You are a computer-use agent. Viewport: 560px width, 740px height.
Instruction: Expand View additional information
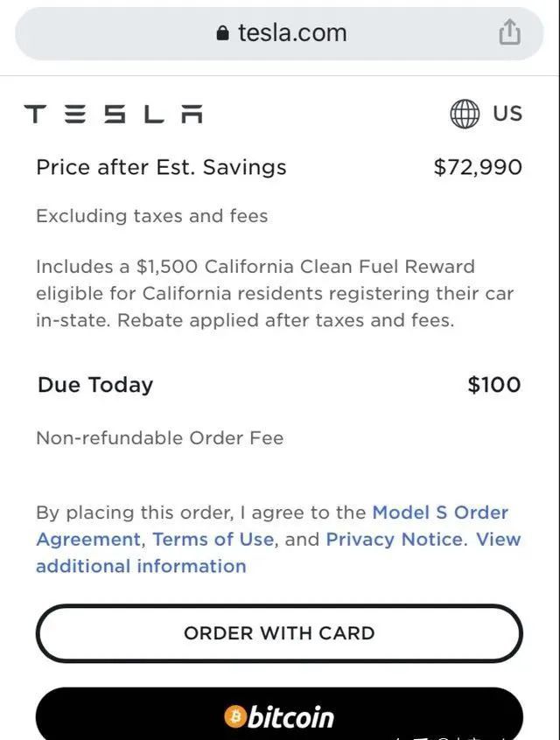pyautogui.click(x=141, y=566)
